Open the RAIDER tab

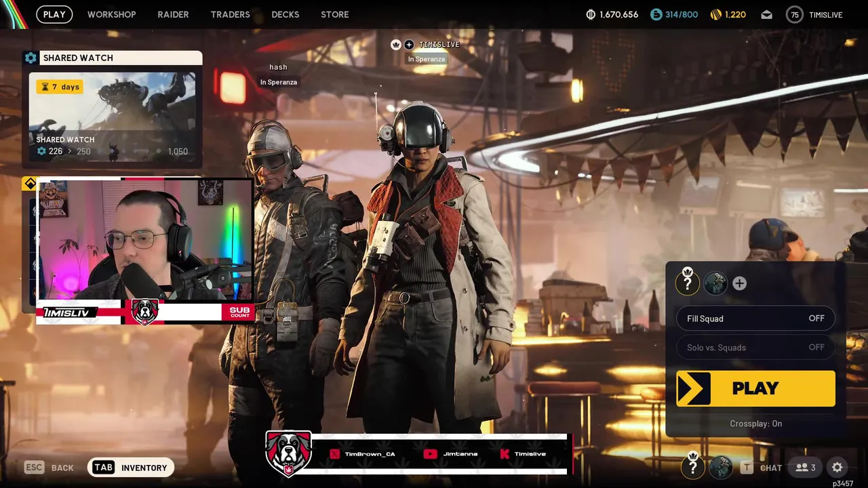(173, 14)
